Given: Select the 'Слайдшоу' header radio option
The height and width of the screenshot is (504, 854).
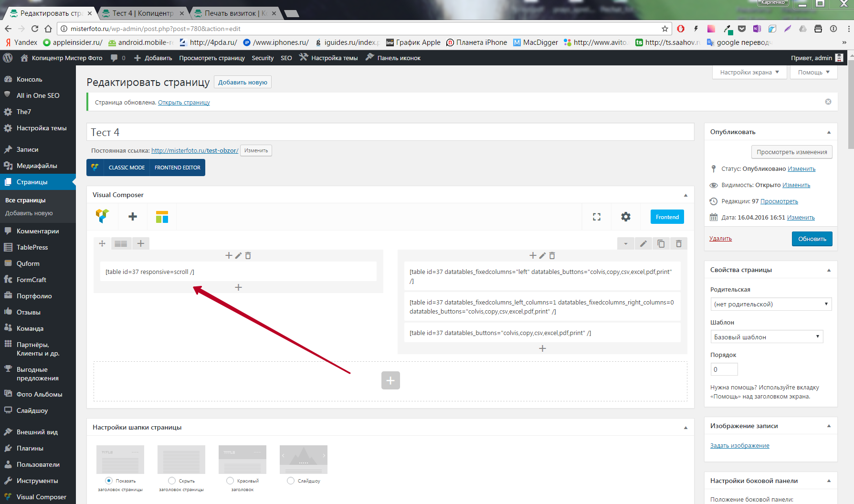Looking at the screenshot, I should 291,481.
